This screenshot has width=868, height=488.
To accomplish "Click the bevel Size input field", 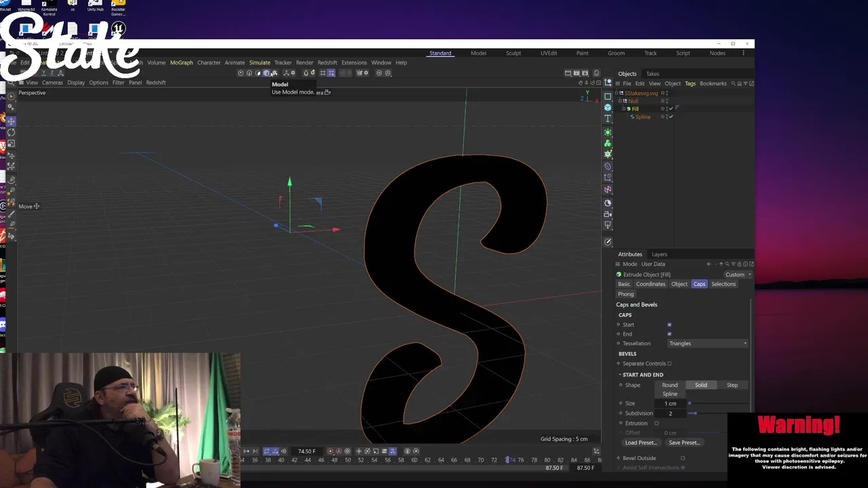I will point(670,403).
